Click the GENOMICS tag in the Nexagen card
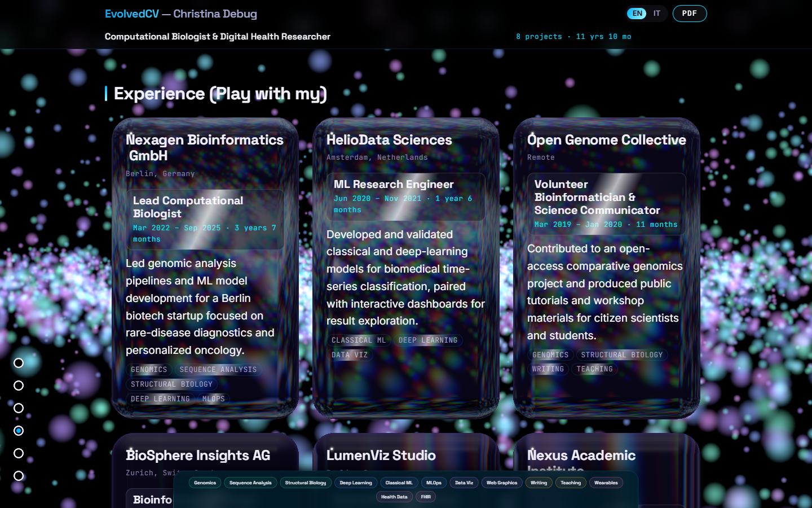 [x=149, y=370]
